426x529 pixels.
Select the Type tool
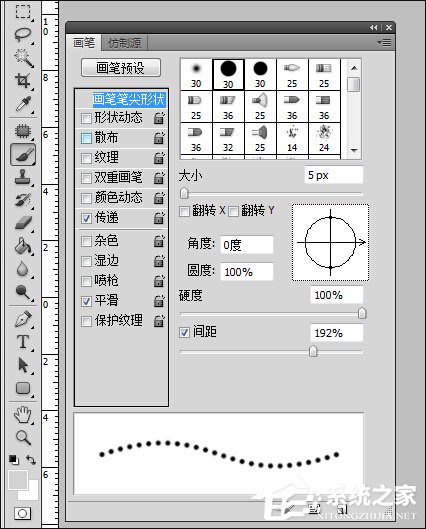point(23,342)
